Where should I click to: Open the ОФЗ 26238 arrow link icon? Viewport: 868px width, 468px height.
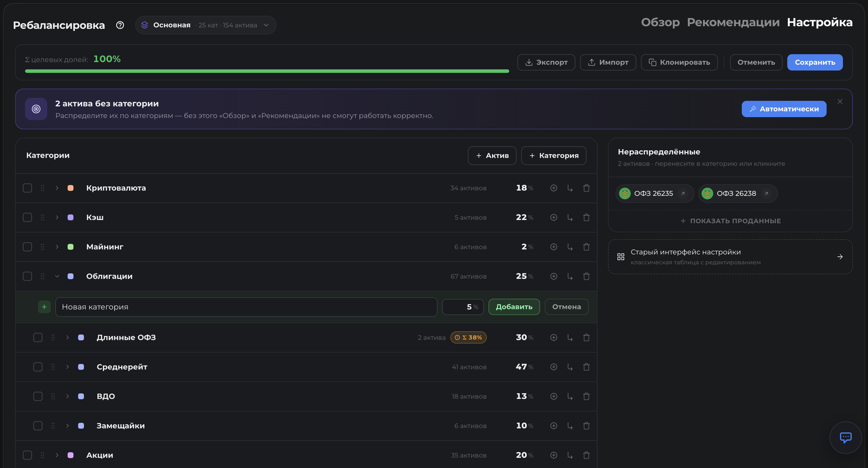click(x=766, y=193)
